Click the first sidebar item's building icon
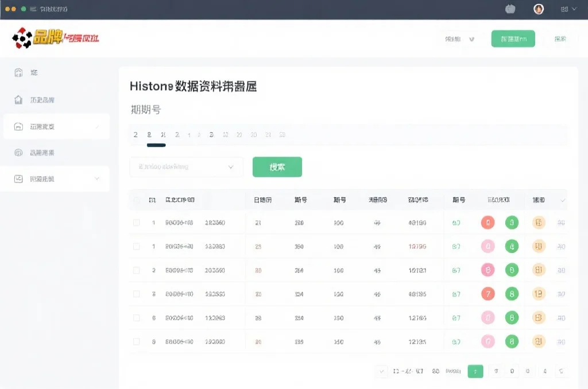 click(18, 73)
